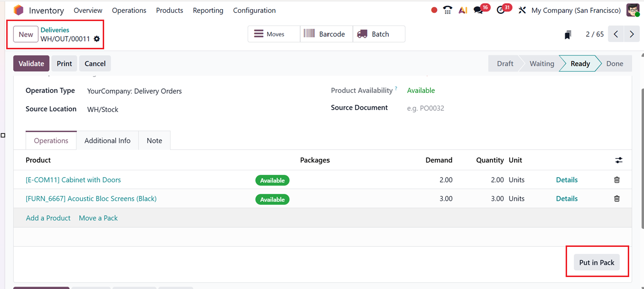
Task: Click the Inventory app logo icon
Action: click(18, 10)
